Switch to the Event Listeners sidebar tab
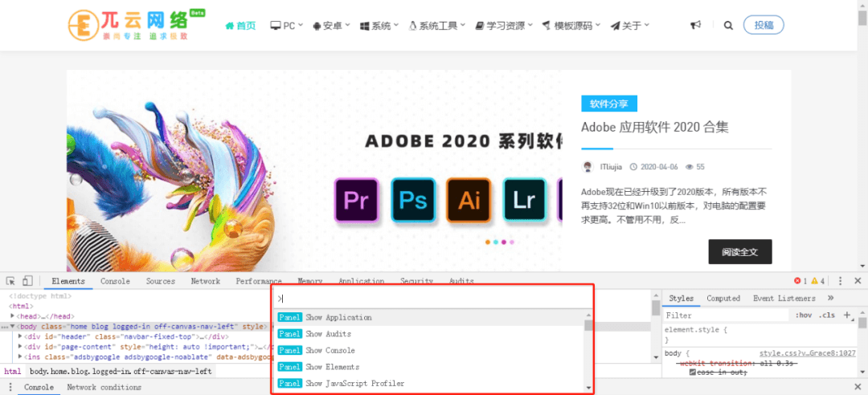 (x=784, y=298)
